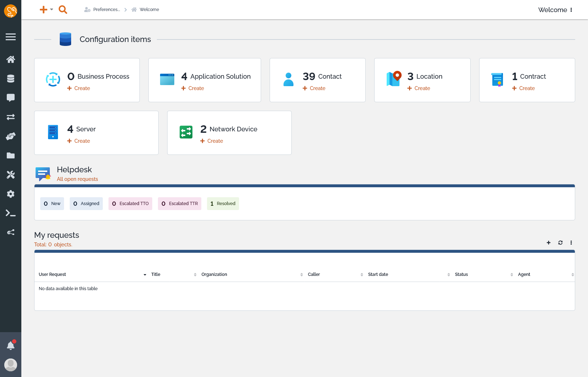Open the Welcome three-dot menu
The height and width of the screenshot is (377, 588).
[x=571, y=10]
